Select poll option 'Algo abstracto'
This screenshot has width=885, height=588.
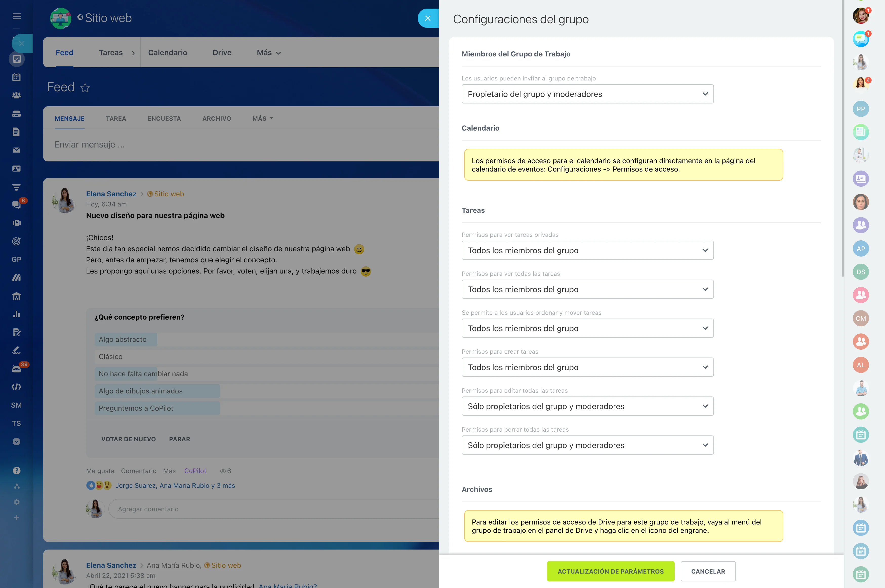(x=123, y=339)
